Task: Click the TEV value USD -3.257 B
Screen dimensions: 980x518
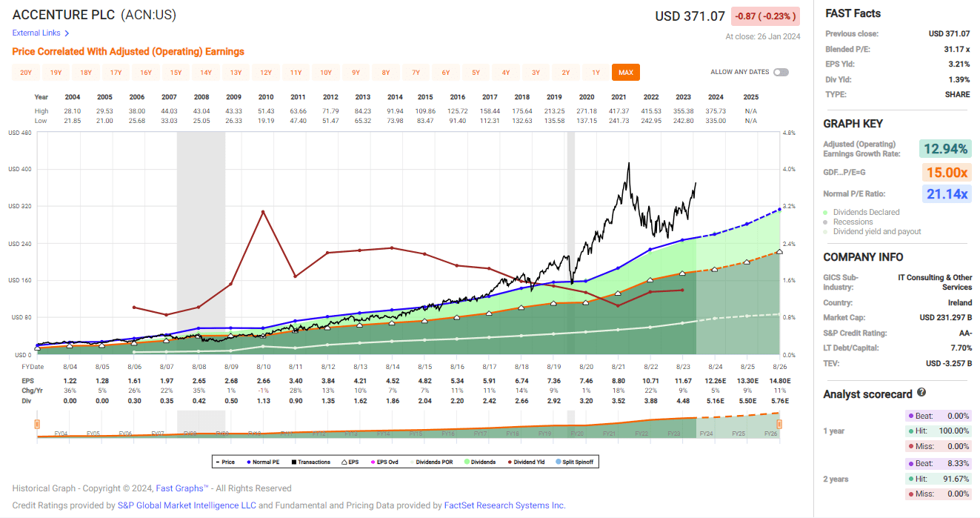Action: click(x=947, y=363)
